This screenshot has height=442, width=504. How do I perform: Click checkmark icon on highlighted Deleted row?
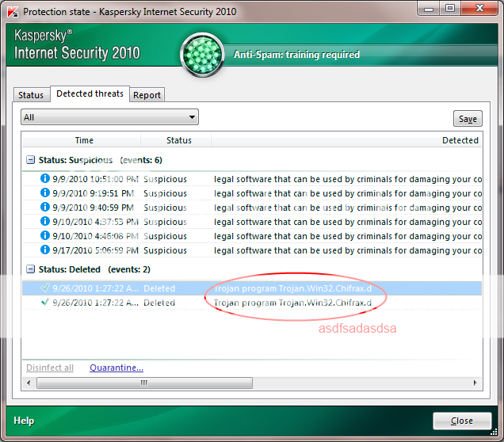tap(45, 288)
